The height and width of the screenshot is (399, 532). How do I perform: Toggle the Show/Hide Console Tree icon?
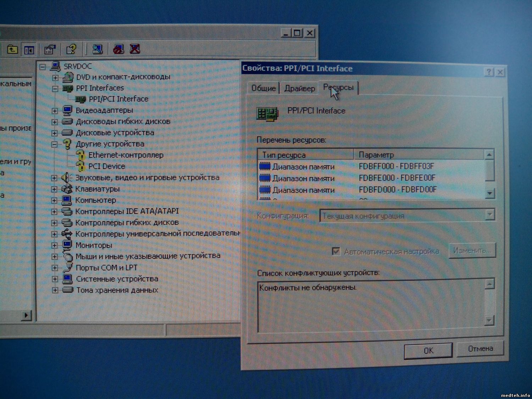[29, 50]
